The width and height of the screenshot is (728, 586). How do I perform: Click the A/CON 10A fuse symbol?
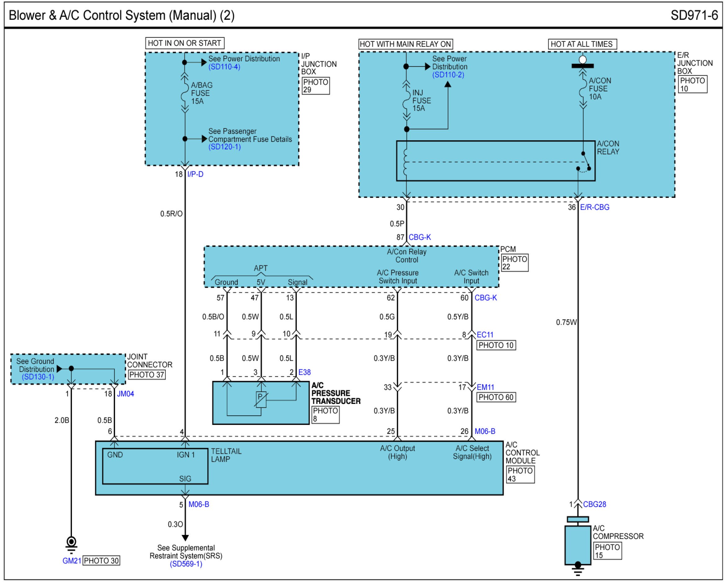coord(583,89)
